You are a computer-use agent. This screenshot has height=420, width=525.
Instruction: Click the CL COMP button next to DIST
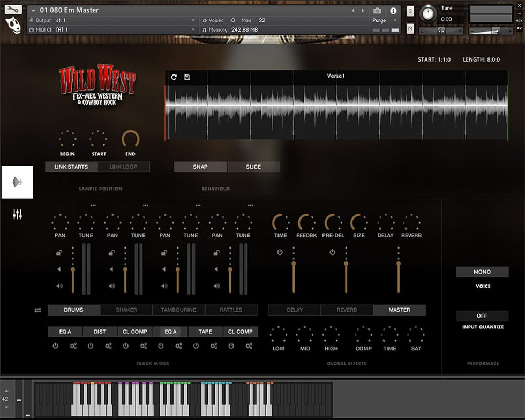pyautogui.click(x=135, y=332)
